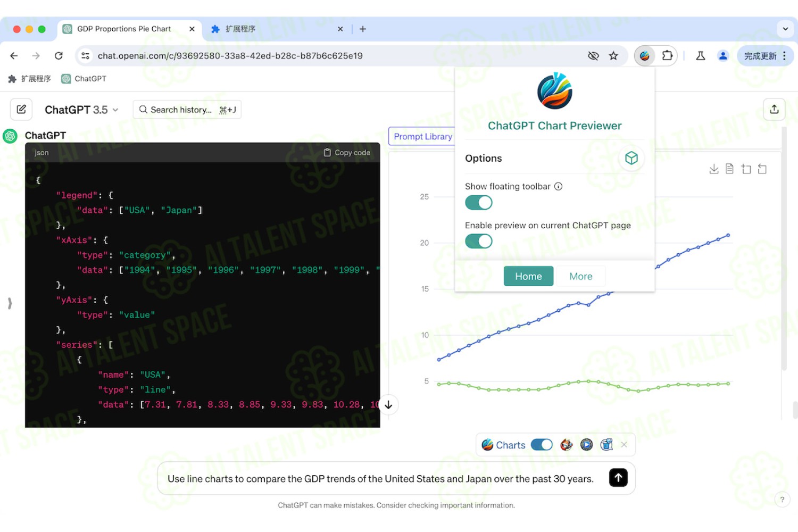The image size is (798, 532).
Task: Reset chart zoom with the restore icon
Action: coord(762,169)
